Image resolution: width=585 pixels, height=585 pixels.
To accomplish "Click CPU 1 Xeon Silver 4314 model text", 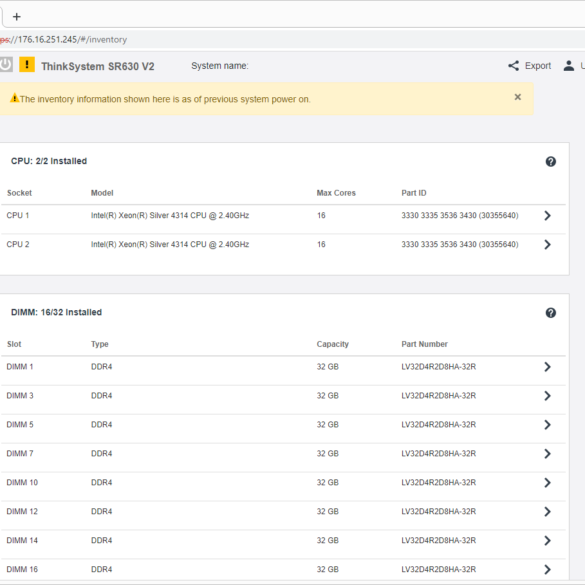I will click(170, 215).
